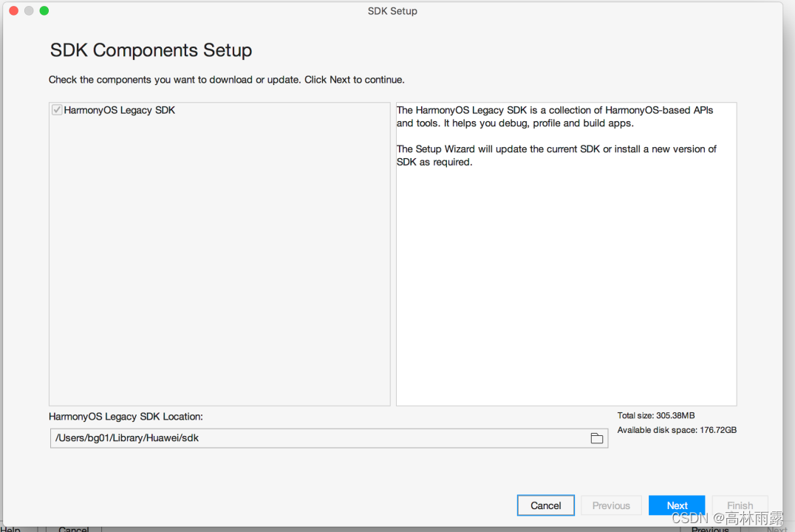Click the green zoom window button
Viewport: 795px width, 532px height.
(x=44, y=10)
